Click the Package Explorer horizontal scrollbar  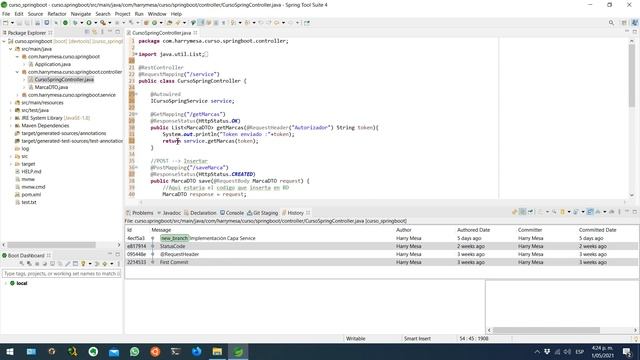point(51,245)
